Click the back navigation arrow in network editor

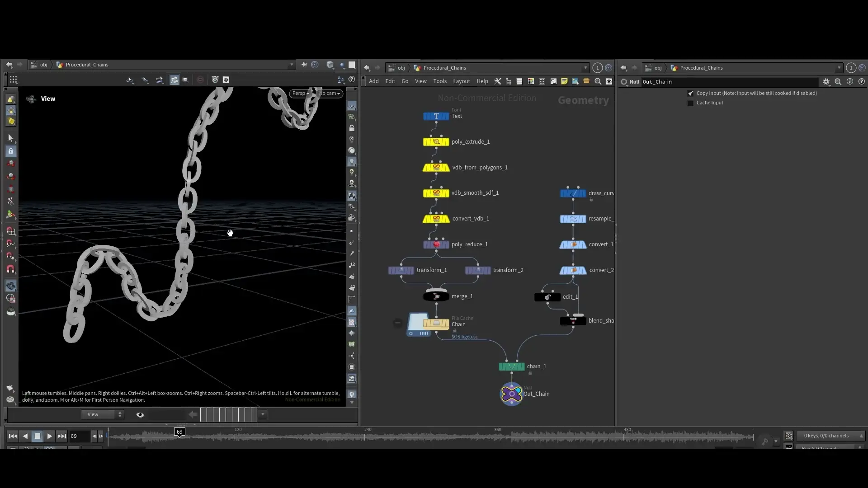pos(366,68)
